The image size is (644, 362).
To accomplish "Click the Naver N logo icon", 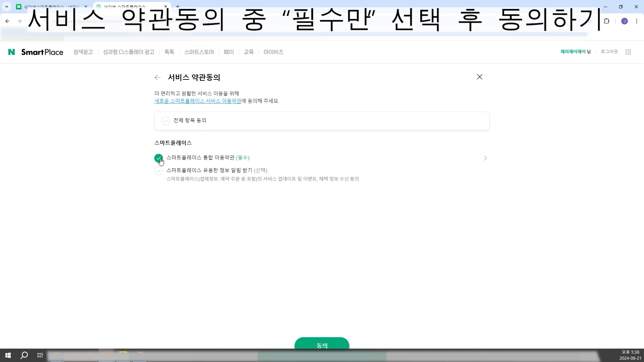I will (x=11, y=52).
